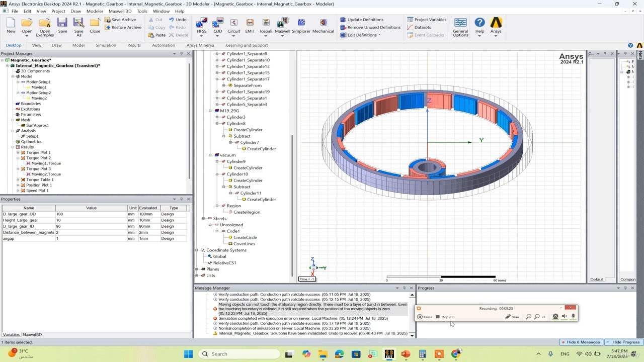Select Cylinder1_Separate15 in model tree
Viewport: 644px width, 362px height.
pos(248,73)
